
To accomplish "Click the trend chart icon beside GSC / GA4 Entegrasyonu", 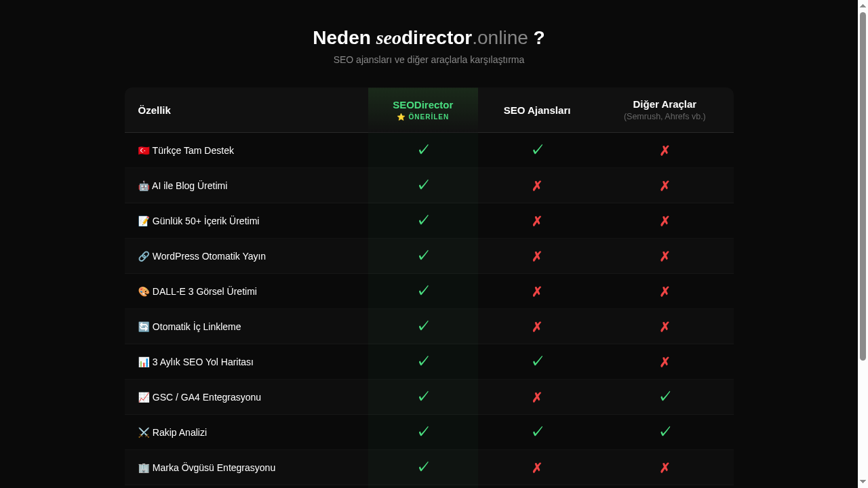I will [x=144, y=397].
